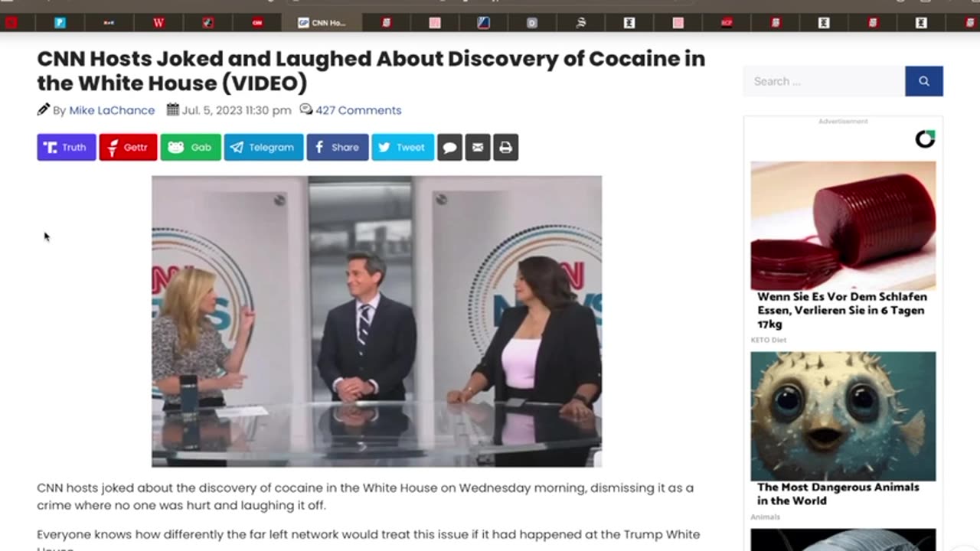Screen dimensions: 980x551
Task: Click the paragraph starting 'CNN hosts joked'
Action: pyautogui.click(x=365, y=496)
